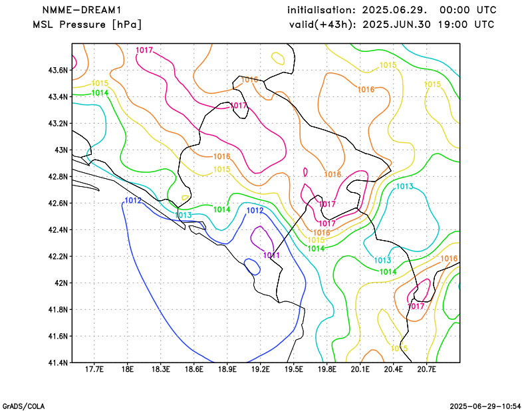Screen dimensions: 532x411
Task: Click the 42.4N latitude label
Action: pos(58,229)
